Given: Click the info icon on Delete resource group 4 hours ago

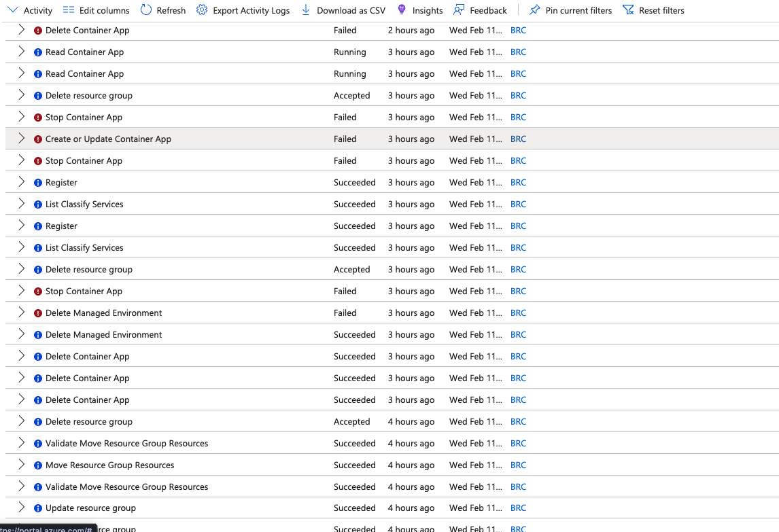Looking at the screenshot, I should [x=38, y=422].
